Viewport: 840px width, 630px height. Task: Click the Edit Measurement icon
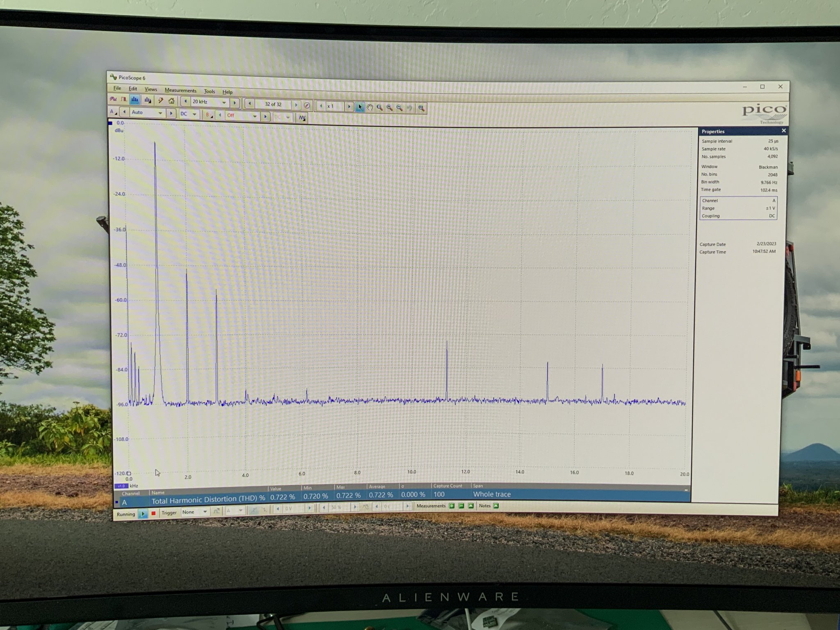[x=471, y=506]
